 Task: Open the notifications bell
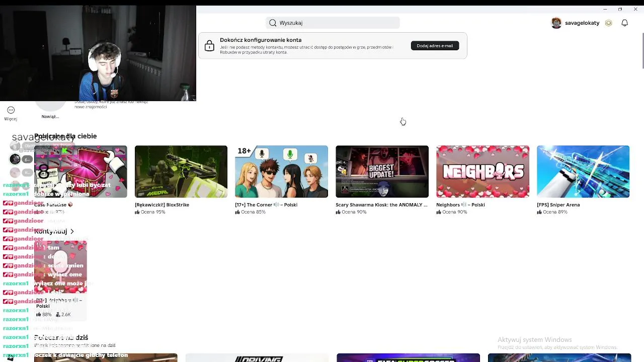624,23
